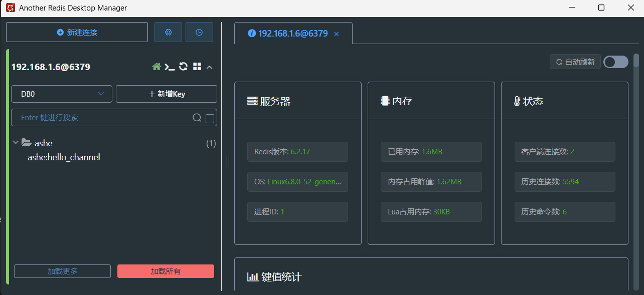Image resolution: width=644 pixels, height=295 pixels.
Task: Click the 服务器 card heading
Action: click(275, 101)
